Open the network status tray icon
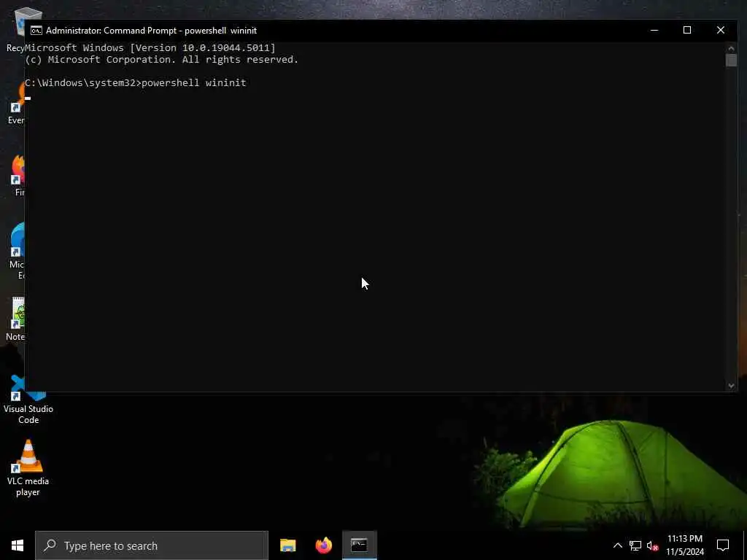Image resolution: width=747 pixels, height=560 pixels. [635, 545]
